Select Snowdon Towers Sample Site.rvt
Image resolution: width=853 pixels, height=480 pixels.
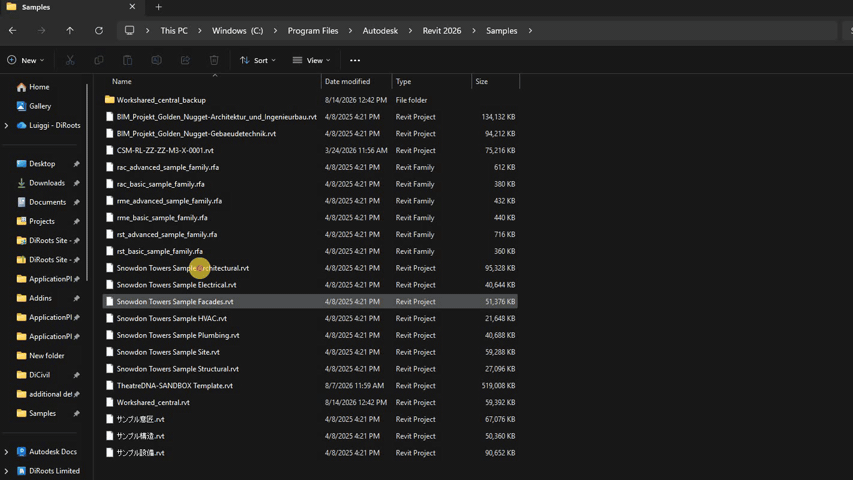pyautogui.click(x=310, y=352)
